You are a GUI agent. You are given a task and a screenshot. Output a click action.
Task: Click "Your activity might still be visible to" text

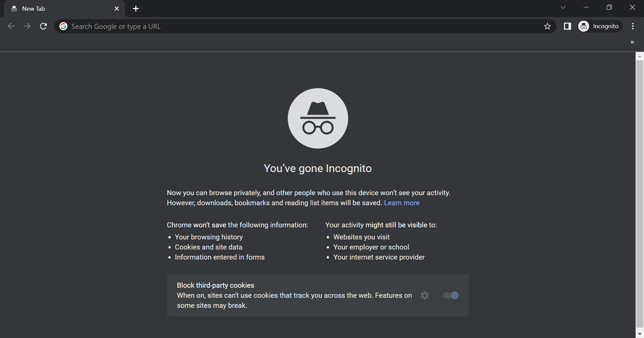pyautogui.click(x=381, y=225)
